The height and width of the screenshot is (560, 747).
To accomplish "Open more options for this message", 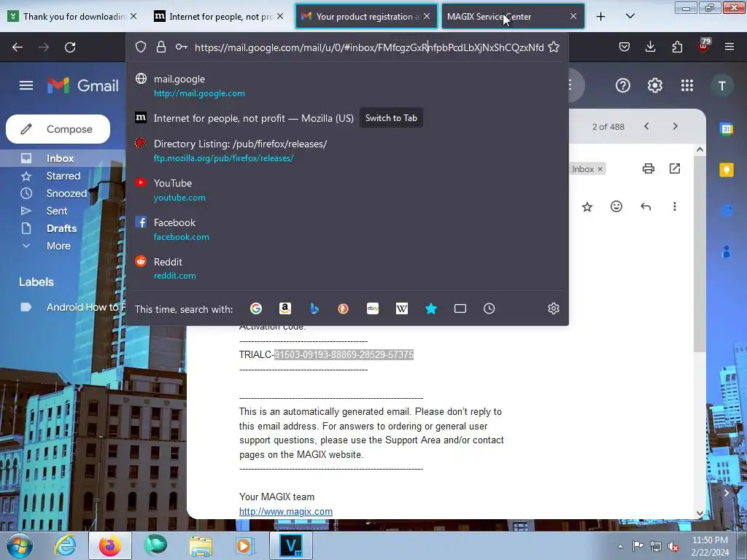I will pos(674,206).
